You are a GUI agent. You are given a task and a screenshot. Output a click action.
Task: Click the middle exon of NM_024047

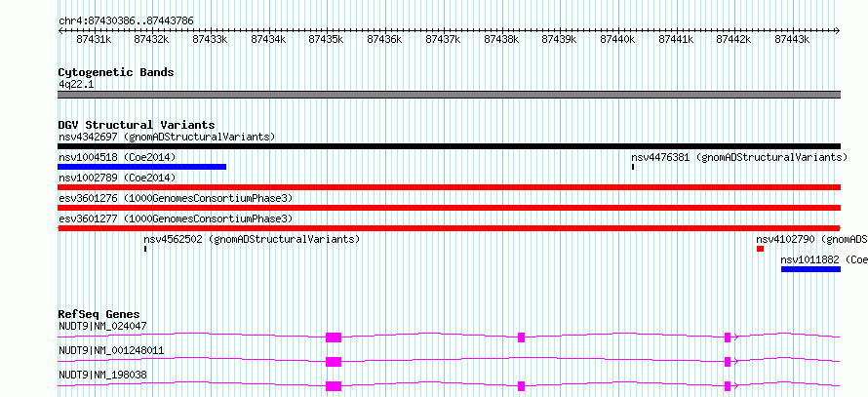521,337
